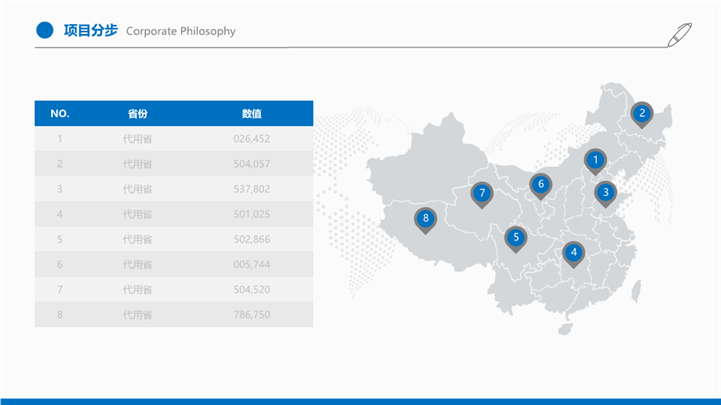Click the map pin labeled 7
721x405 pixels.
(482, 193)
